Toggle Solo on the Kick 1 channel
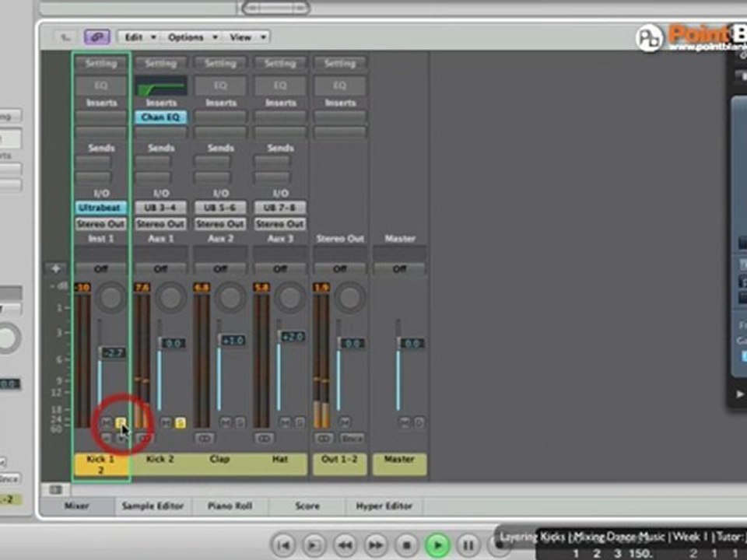747x560 pixels. tap(121, 422)
